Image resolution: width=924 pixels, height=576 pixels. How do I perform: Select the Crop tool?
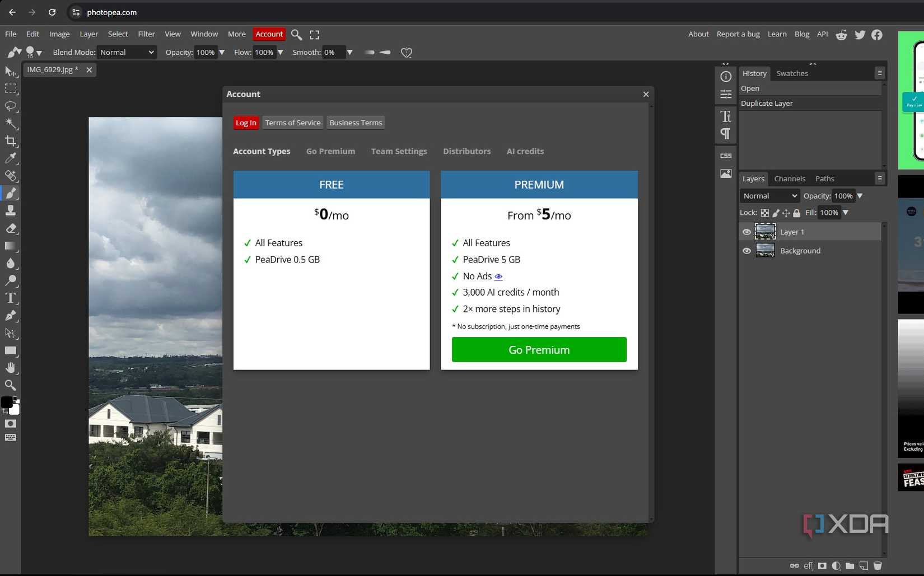coord(11,141)
